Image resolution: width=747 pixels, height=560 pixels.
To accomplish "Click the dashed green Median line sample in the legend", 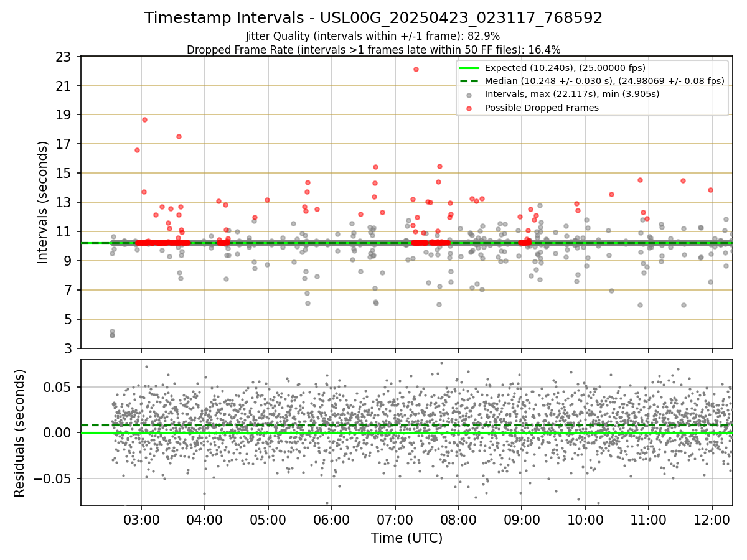I will tap(469, 81).
